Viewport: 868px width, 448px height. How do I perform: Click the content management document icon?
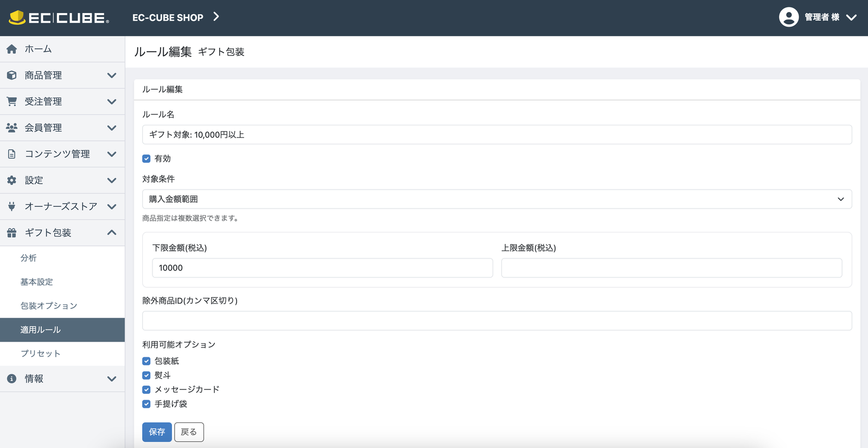[11, 154]
